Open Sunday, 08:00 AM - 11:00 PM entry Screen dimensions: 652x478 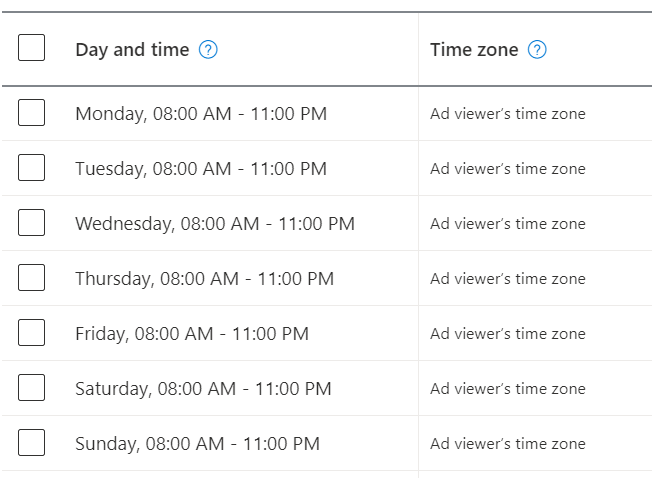click(x=197, y=444)
